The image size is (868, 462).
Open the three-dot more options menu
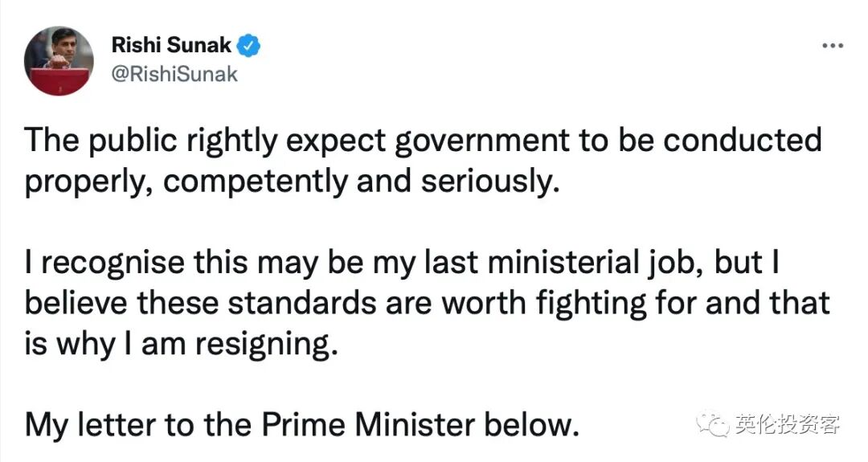pos(832,46)
